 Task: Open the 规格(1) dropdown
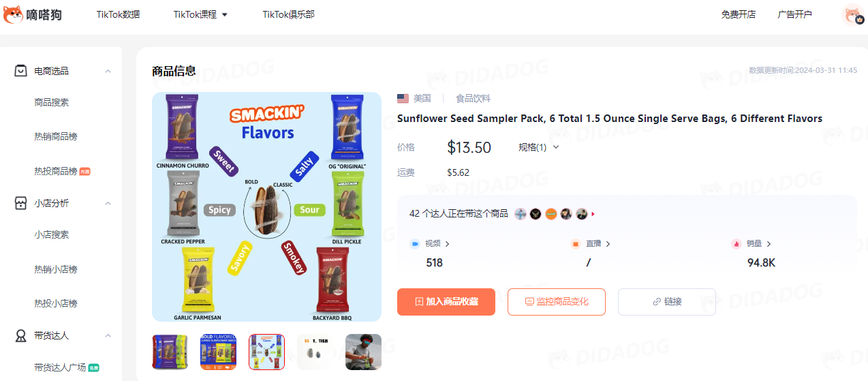tap(538, 147)
